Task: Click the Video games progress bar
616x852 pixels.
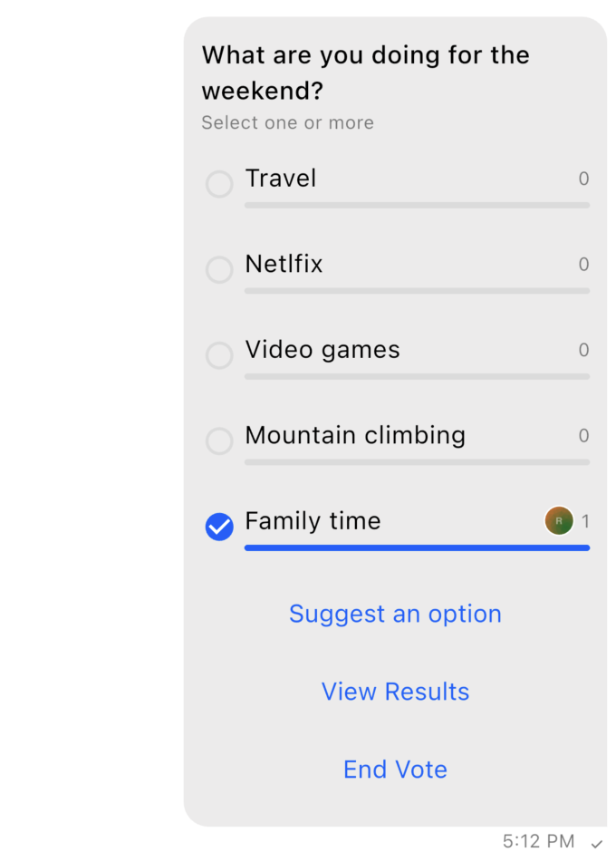Action: coord(417,376)
